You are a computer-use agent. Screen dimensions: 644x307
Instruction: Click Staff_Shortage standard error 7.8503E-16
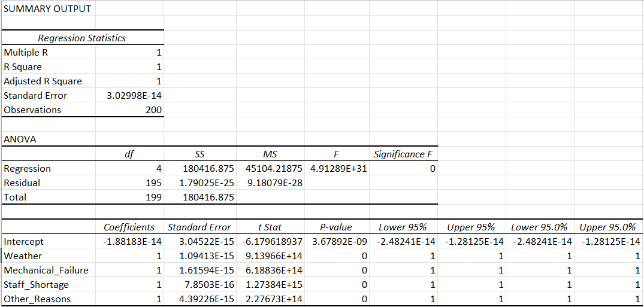pos(200,285)
